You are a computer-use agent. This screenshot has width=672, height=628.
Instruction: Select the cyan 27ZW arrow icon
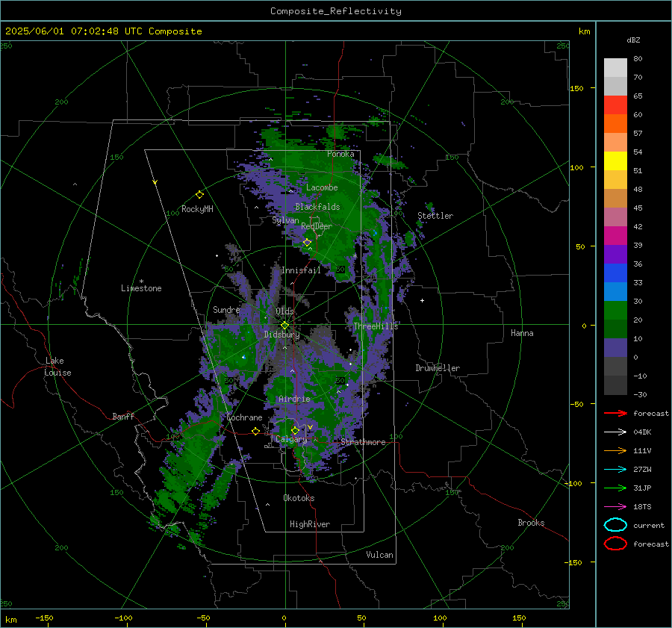(615, 470)
